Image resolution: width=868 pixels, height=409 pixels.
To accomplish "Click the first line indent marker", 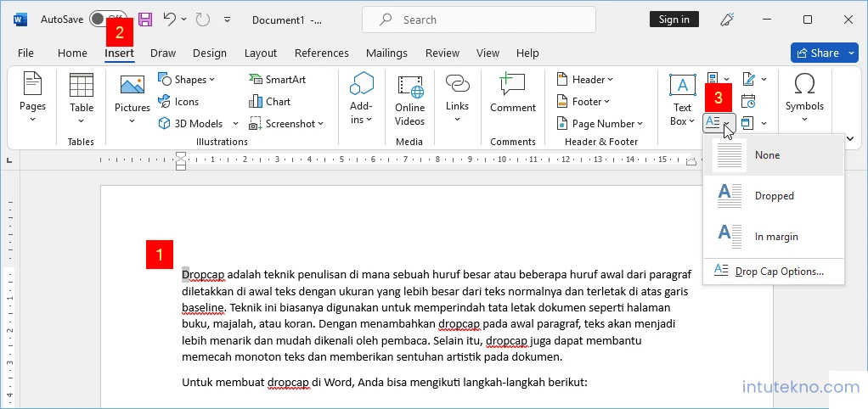I will [180, 156].
